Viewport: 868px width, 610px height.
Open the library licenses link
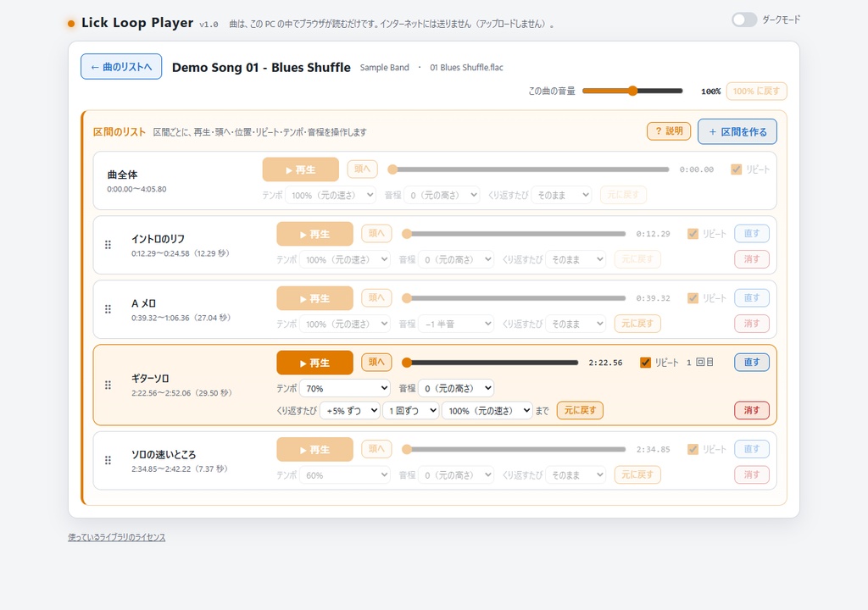pos(117,537)
